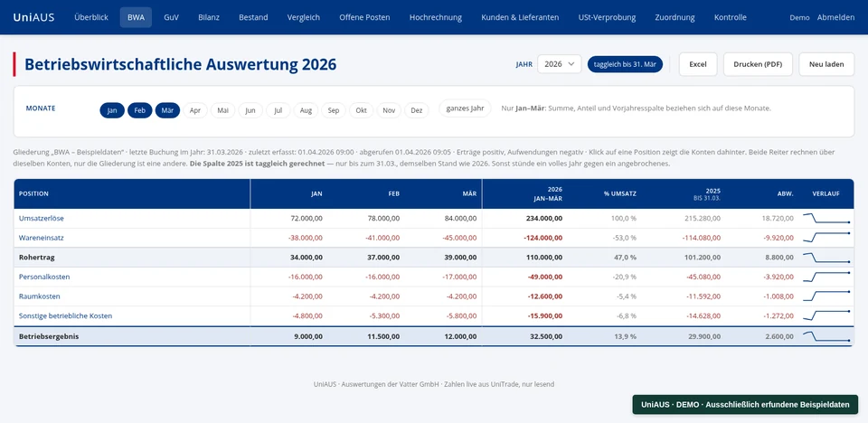
Task: Toggle the Feb month chip
Action: click(139, 110)
